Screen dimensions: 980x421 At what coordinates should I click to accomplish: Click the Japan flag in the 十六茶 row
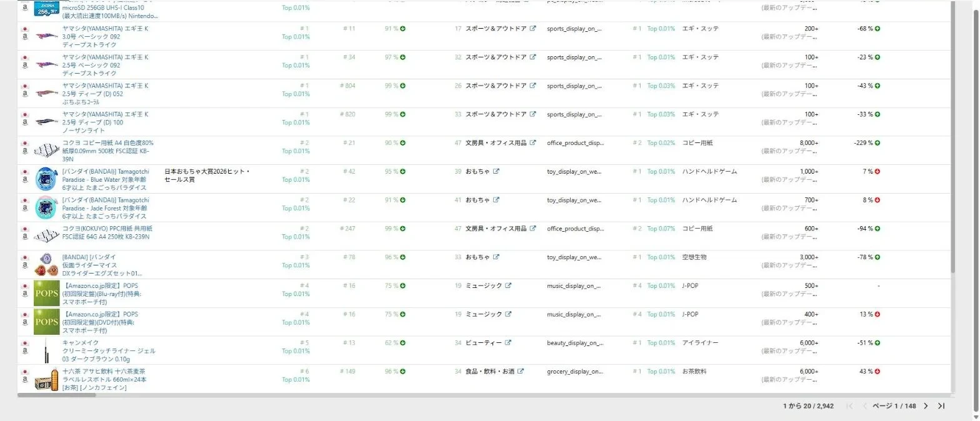26,372
